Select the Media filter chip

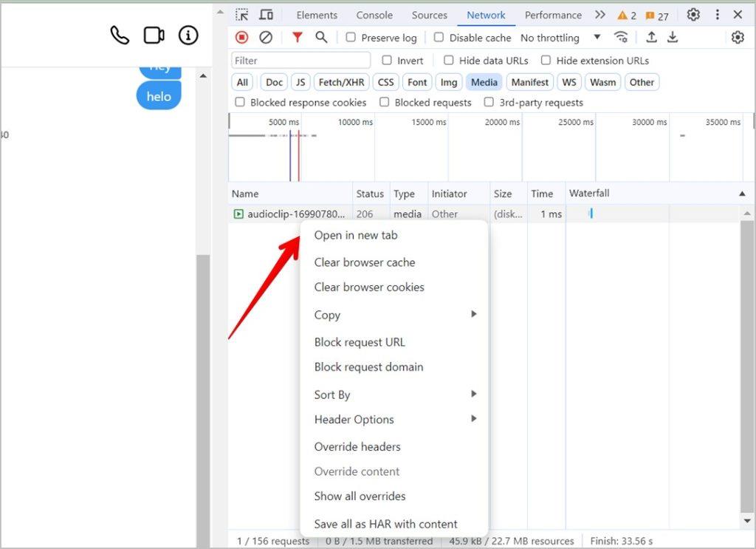pos(484,83)
